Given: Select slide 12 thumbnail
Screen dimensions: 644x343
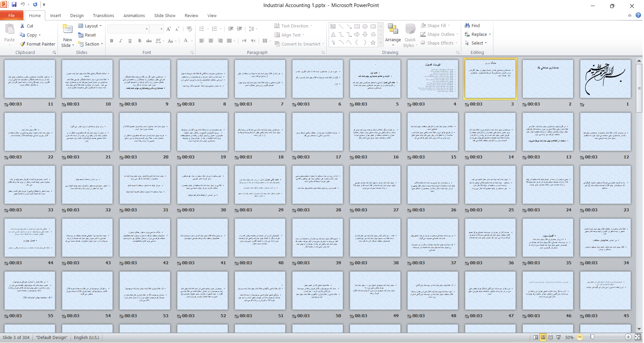Looking at the screenshot, I should (x=605, y=132).
